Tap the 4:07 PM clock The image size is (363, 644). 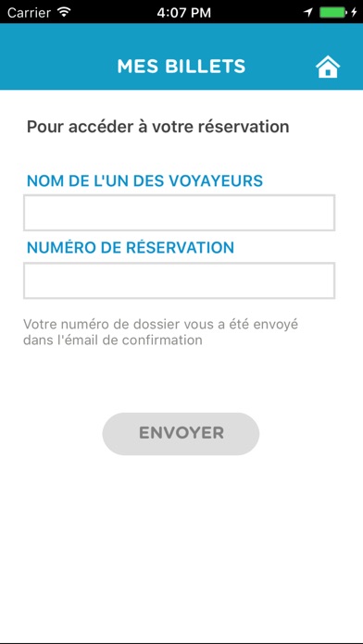coord(183,12)
